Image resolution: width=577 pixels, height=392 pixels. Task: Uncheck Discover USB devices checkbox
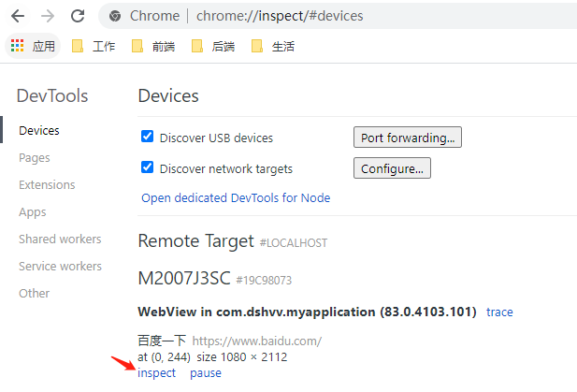[147, 137]
